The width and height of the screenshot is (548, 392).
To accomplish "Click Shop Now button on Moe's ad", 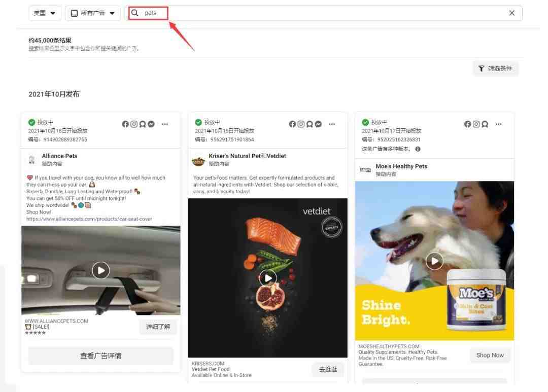I will [x=490, y=355].
